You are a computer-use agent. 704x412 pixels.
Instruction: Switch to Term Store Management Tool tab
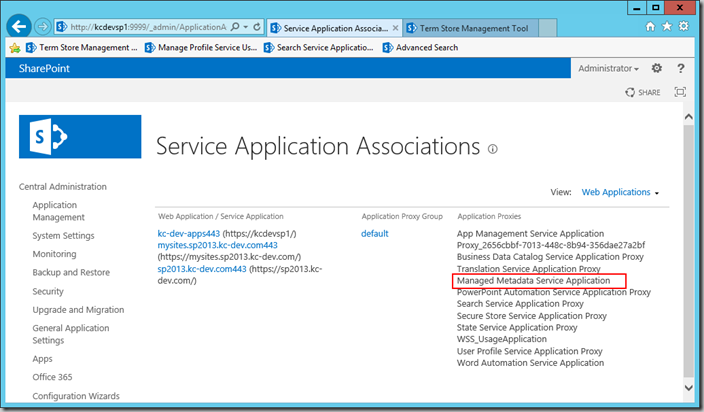point(470,28)
